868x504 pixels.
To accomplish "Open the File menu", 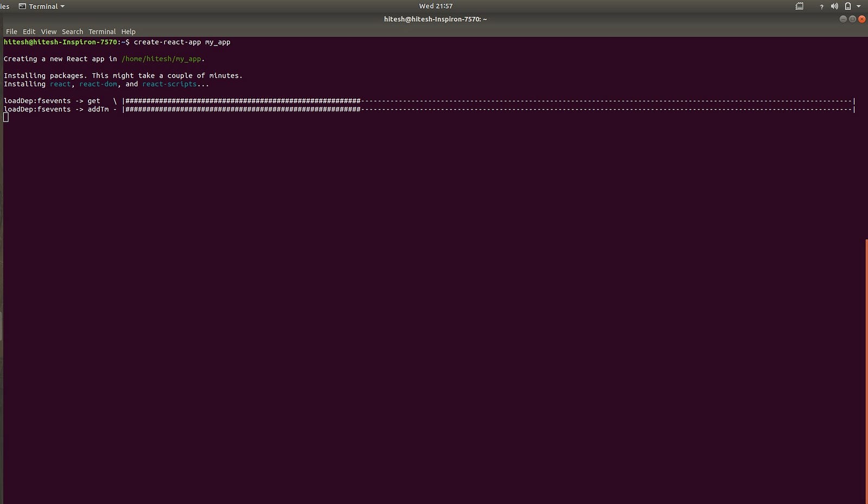I will [x=11, y=31].
